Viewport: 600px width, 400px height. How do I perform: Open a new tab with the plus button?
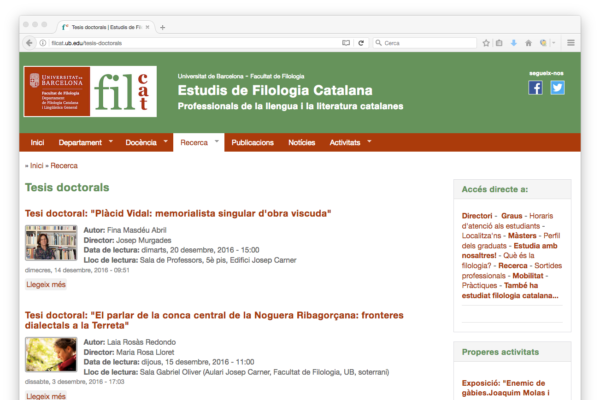[x=163, y=27]
